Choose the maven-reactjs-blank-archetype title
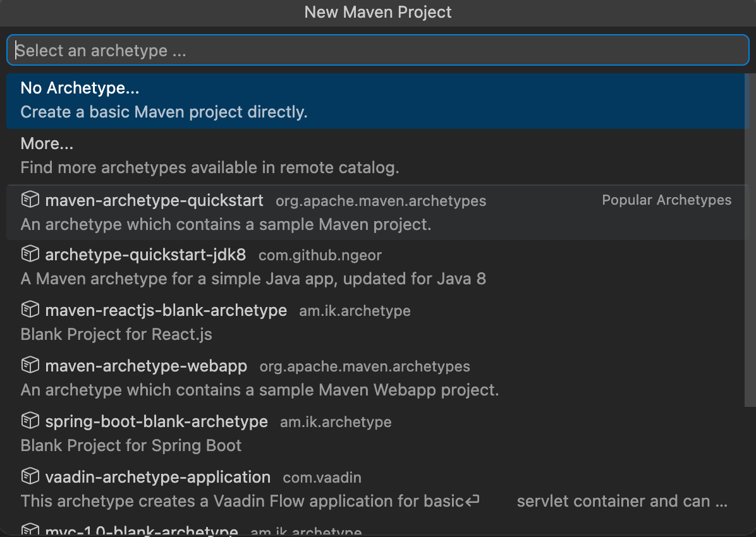The image size is (756, 537). point(166,310)
